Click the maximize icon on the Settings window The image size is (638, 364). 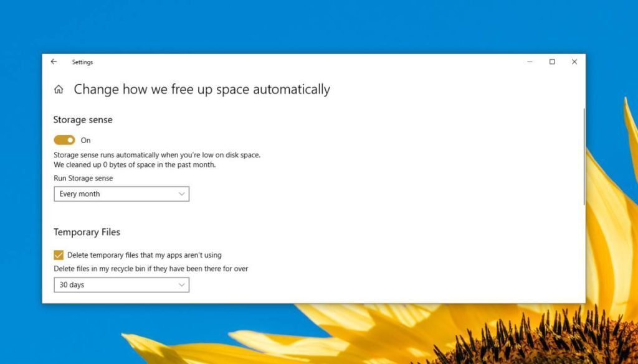coord(552,62)
